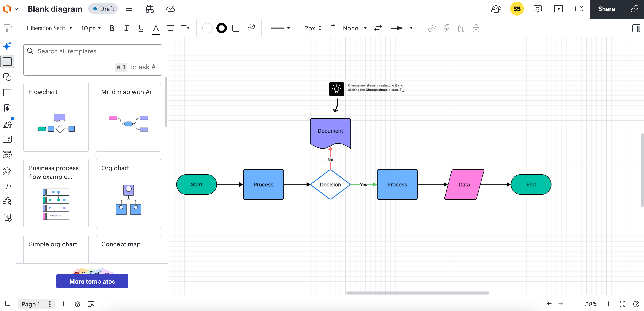Open the actions lightning bolt icon
Screen dimensions: 644x311
click(x=446, y=28)
